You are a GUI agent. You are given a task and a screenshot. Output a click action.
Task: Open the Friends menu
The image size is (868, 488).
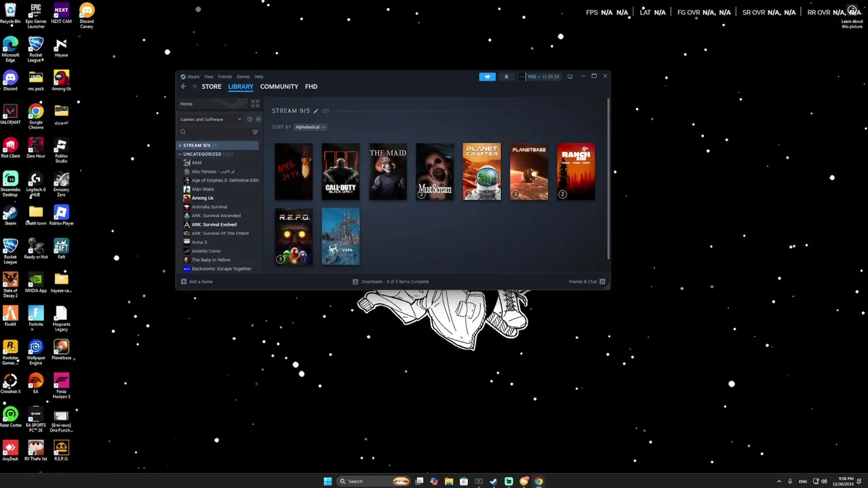tap(225, 77)
